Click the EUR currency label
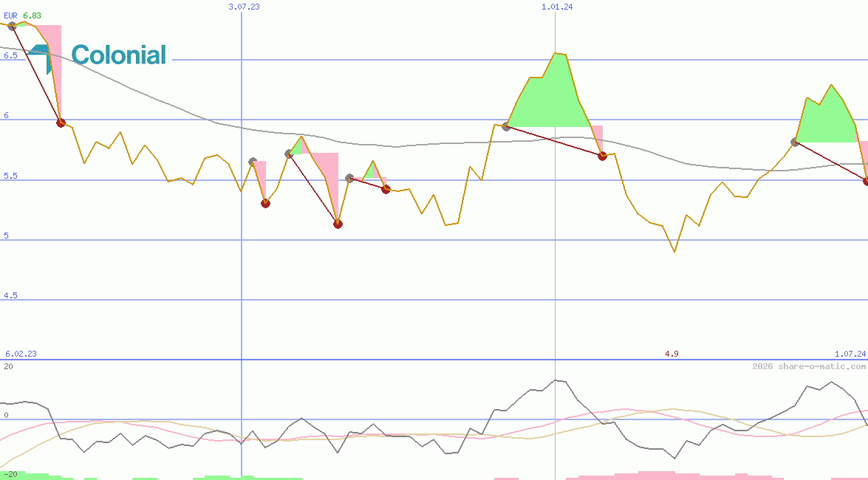 click(x=11, y=16)
